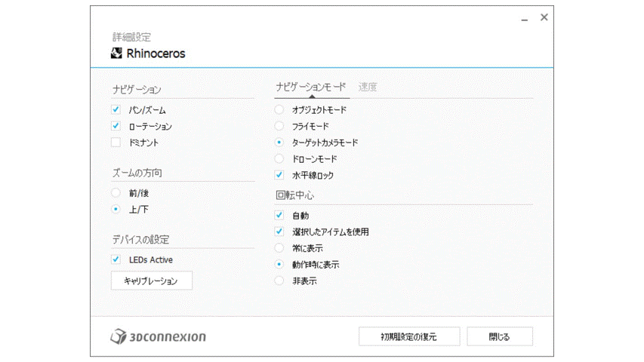This screenshot has height=362, width=644.
Task: Select オブジェクトモード radio button
Action: (279, 109)
